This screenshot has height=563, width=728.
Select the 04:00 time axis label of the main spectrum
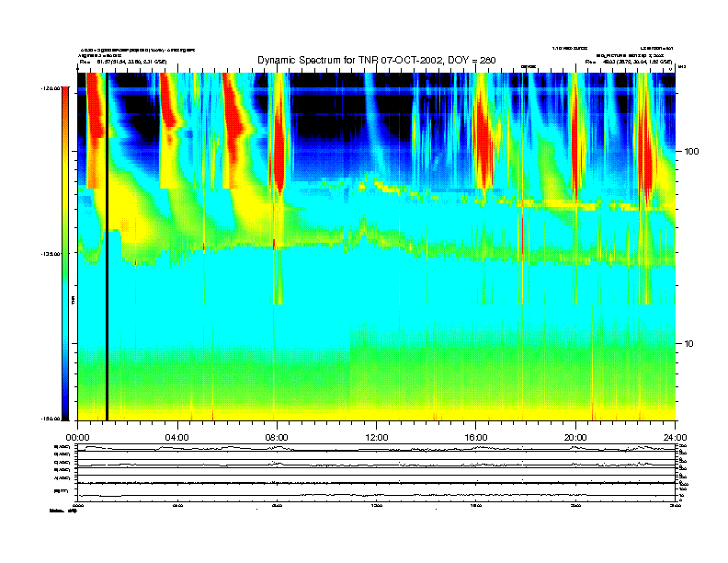click(x=177, y=438)
